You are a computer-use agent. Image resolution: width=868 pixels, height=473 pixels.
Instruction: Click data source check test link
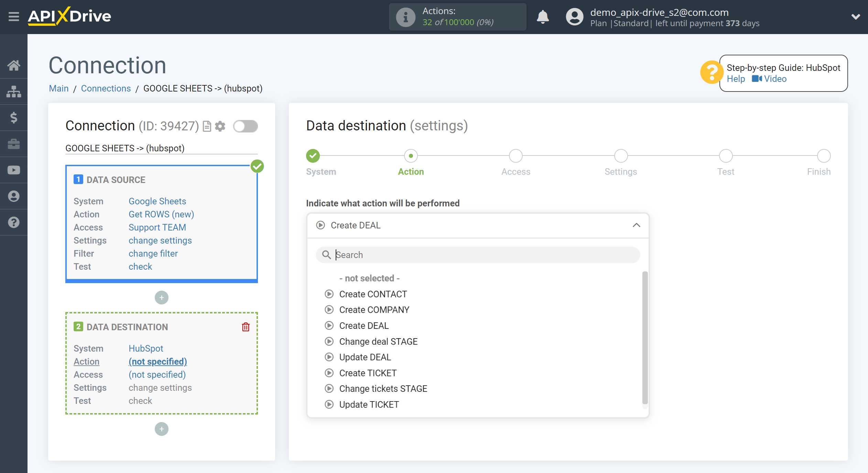[140, 267]
